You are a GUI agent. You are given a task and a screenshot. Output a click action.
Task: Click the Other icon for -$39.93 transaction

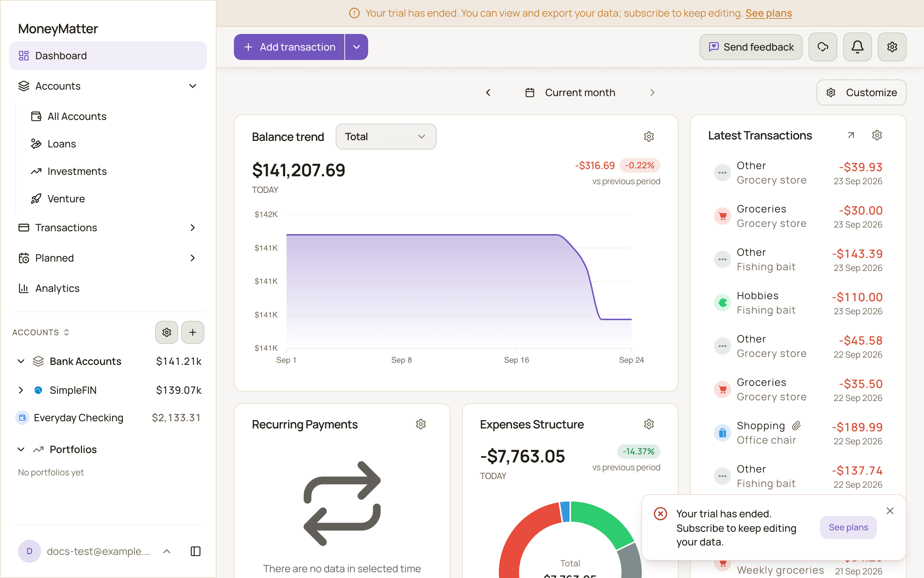click(x=722, y=173)
